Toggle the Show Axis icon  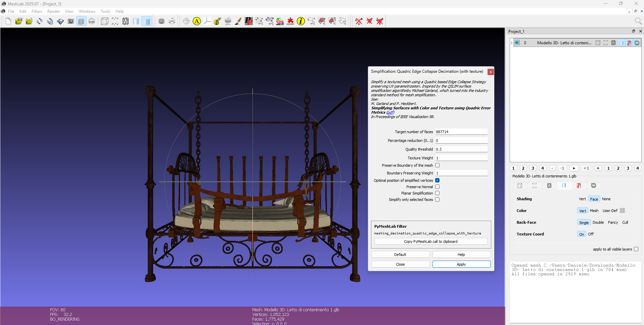pos(172,21)
